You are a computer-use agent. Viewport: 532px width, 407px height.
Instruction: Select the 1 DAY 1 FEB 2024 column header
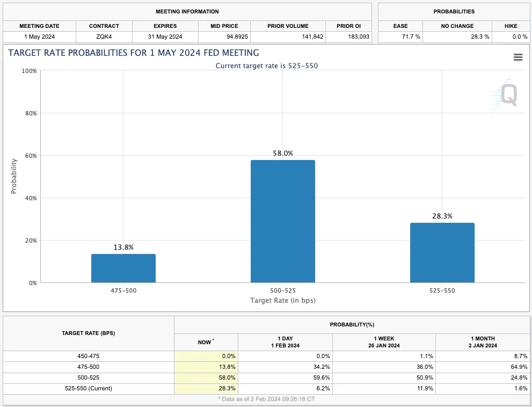coord(285,342)
